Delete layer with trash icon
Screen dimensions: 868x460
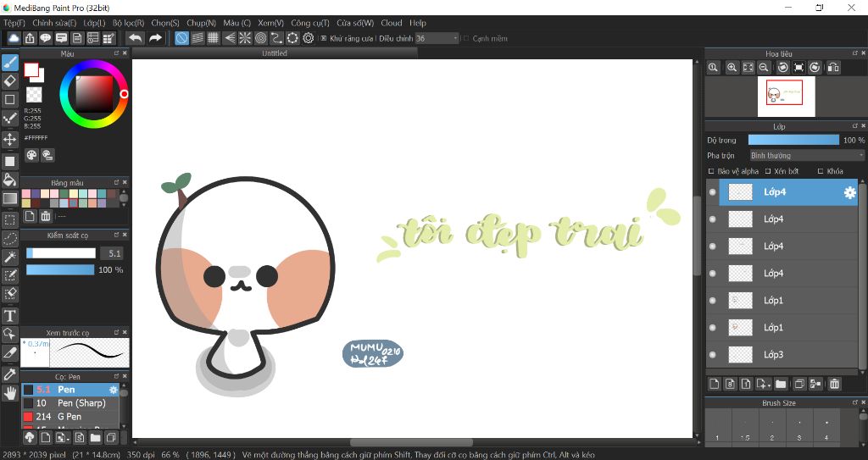pyautogui.click(x=835, y=384)
